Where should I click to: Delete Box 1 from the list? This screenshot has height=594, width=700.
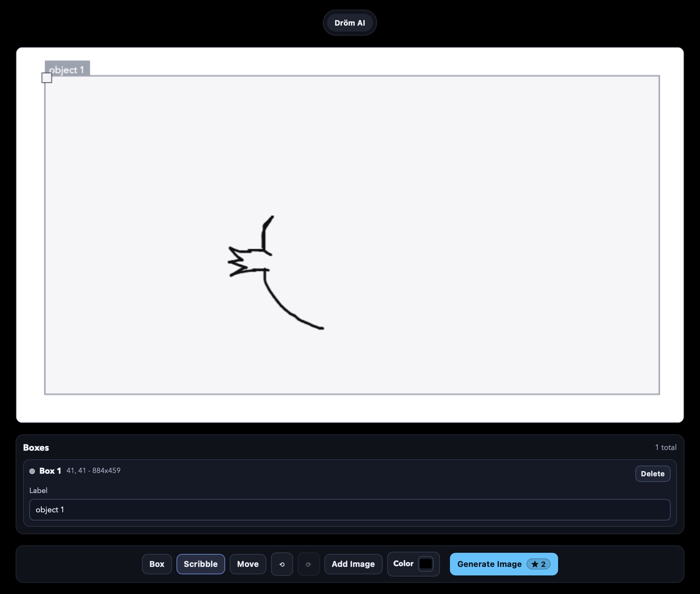(653, 474)
